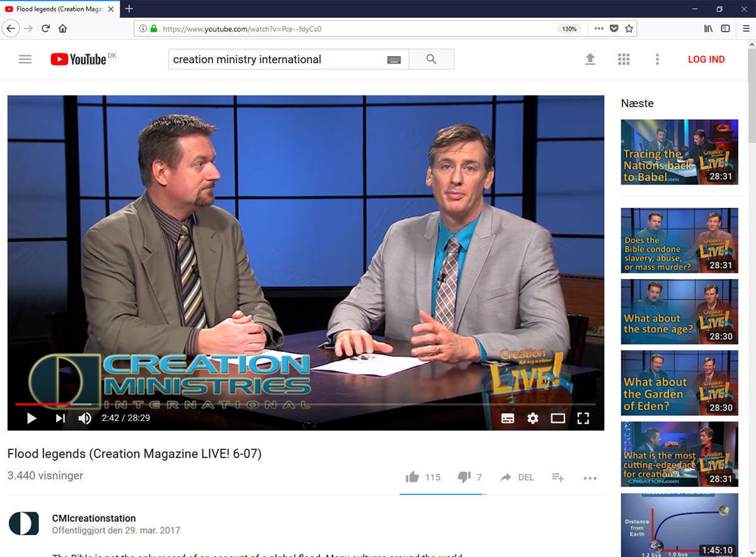Open 'What about the stone age?' video
Viewport: 756px width, 557px height.
coord(680,312)
